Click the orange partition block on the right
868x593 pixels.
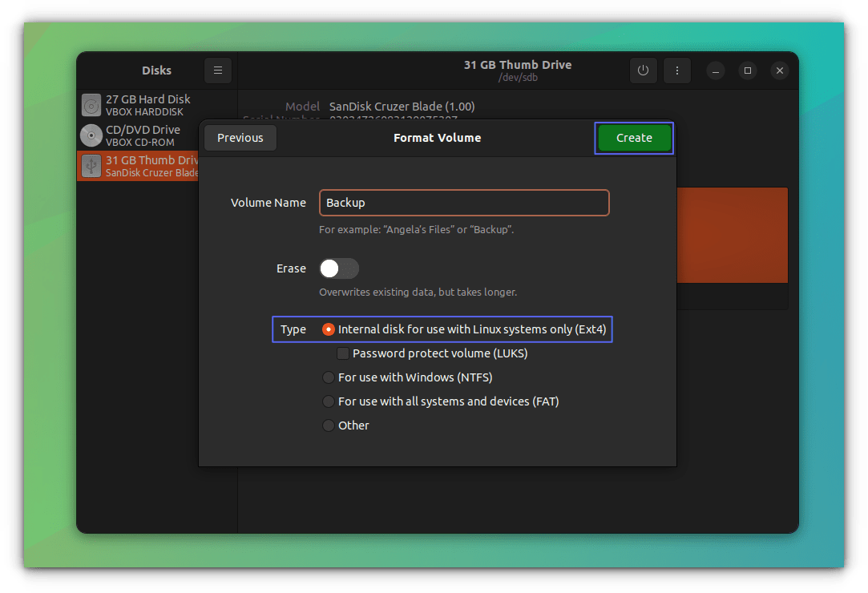point(732,234)
